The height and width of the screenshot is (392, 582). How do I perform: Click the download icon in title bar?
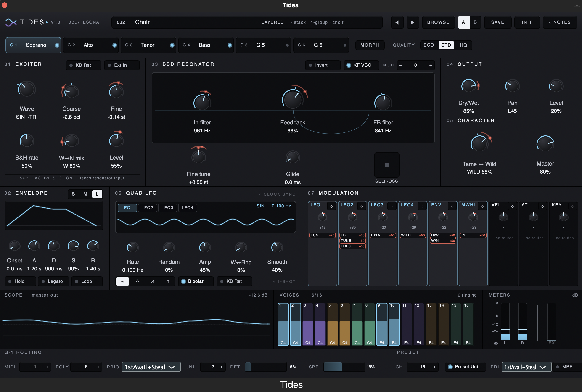[577, 5]
